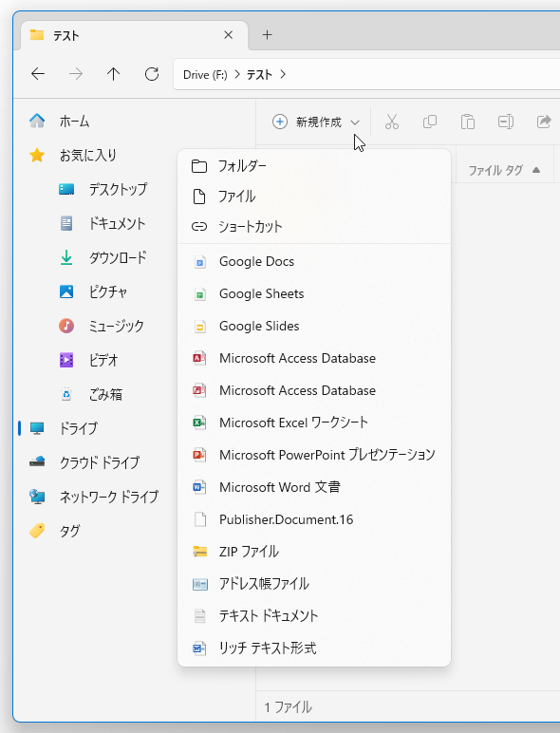This screenshot has height=733, width=560.
Task: Open ミュージック in the sidebar
Action: click(101, 326)
